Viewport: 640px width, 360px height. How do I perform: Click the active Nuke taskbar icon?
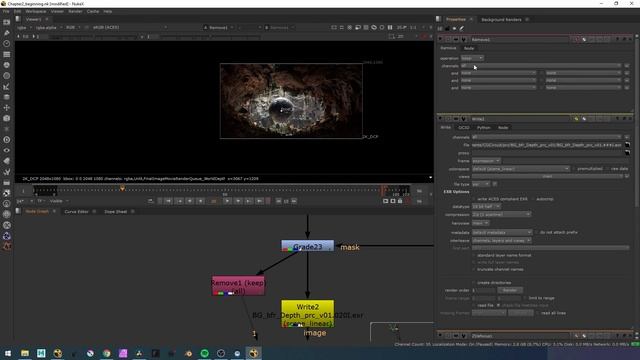coord(253,353)
